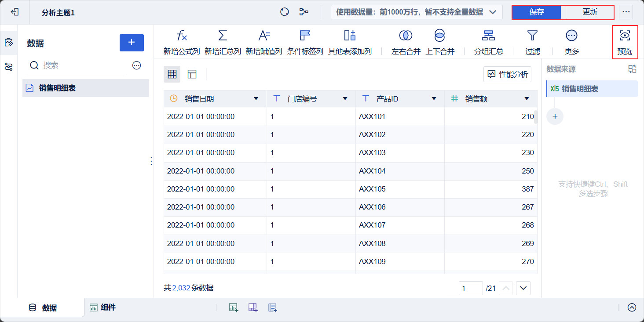The width and height of the screenshot is (644, 322).
Task: Select the 数据 tab at bottom
Action: [43, 308]
